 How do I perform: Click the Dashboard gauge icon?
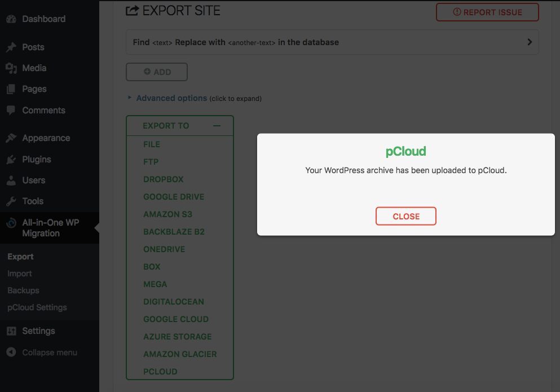point(11,19)
